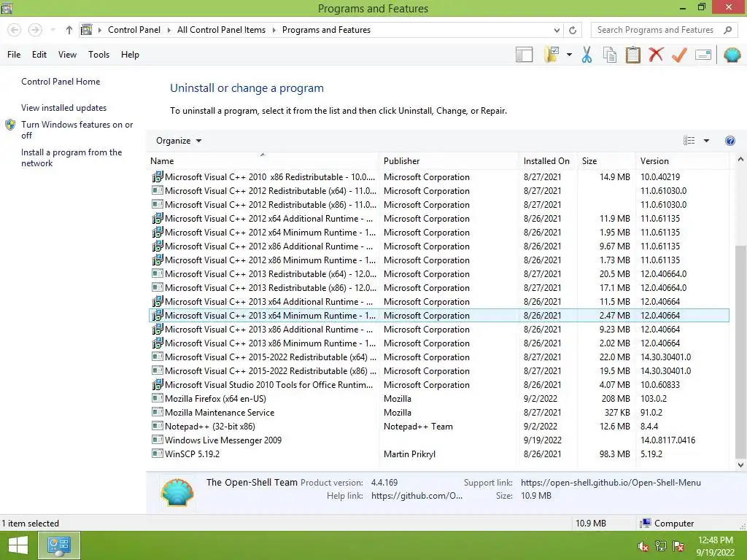This screenshot has height=560, width=747.
Task: Sort by Installed On column header
Action: (x=546, y=161)
